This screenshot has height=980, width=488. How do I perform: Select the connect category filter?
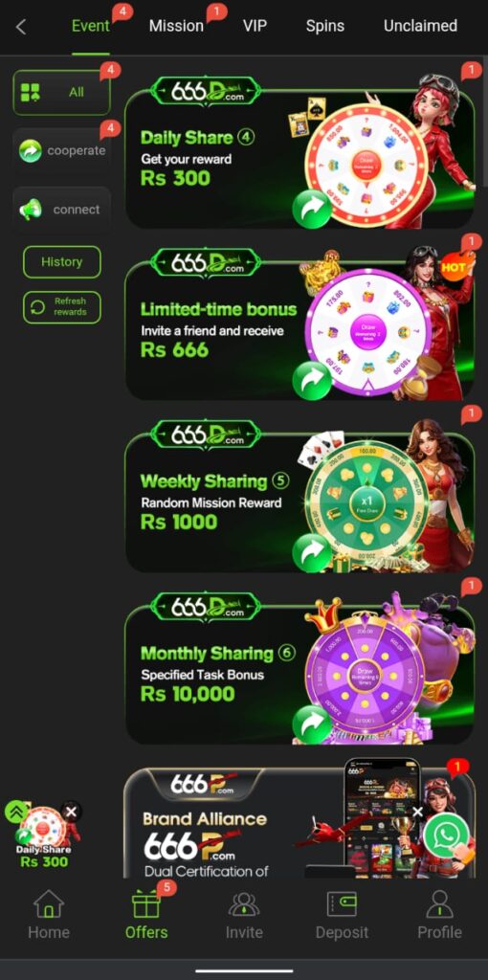pos(62,210)
